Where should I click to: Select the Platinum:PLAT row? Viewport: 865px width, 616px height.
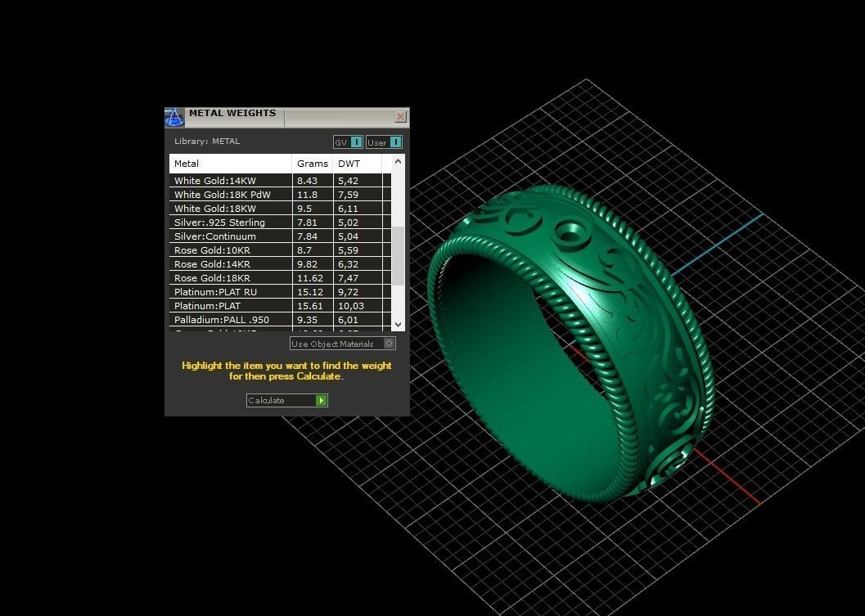280,305
